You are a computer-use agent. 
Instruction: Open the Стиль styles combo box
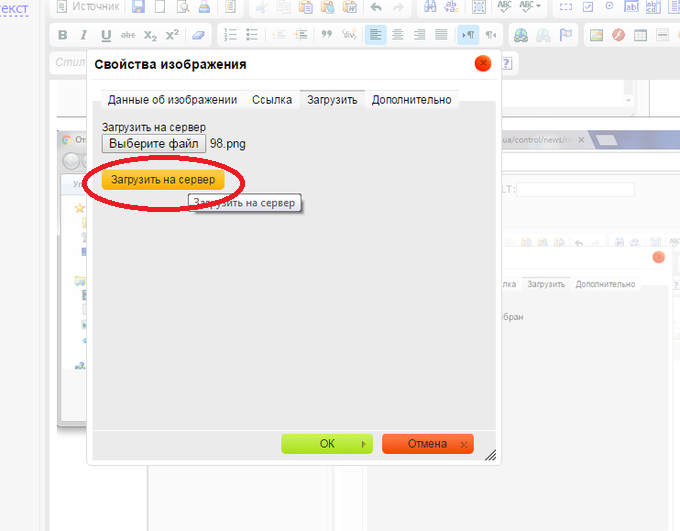(70, 63)
